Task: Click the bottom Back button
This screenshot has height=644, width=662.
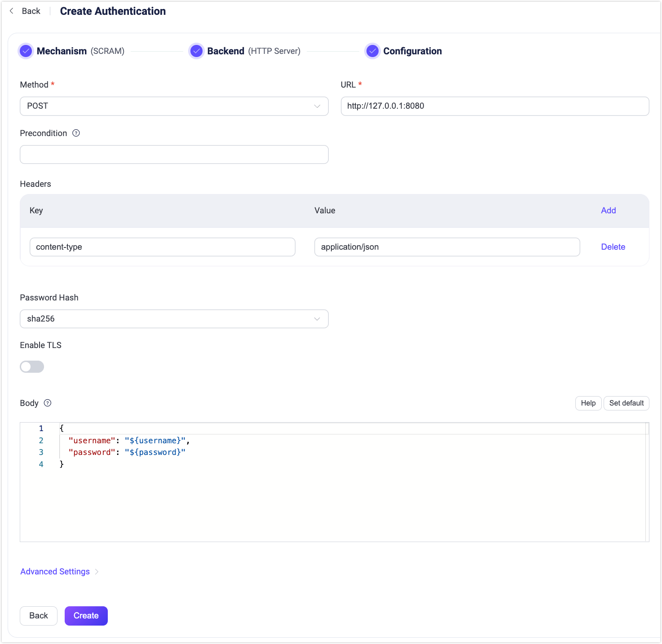Action: pyautogui.click(x=39, y=616)
